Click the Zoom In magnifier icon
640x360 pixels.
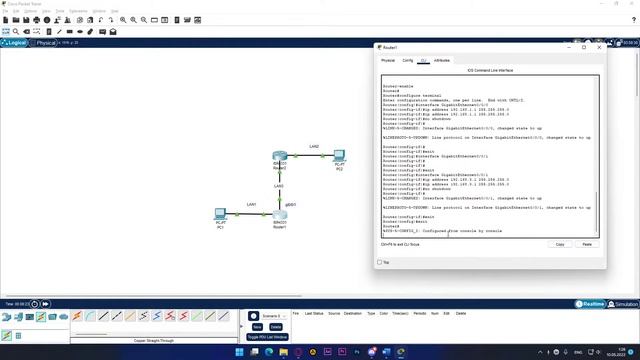(x=123, y=20)
